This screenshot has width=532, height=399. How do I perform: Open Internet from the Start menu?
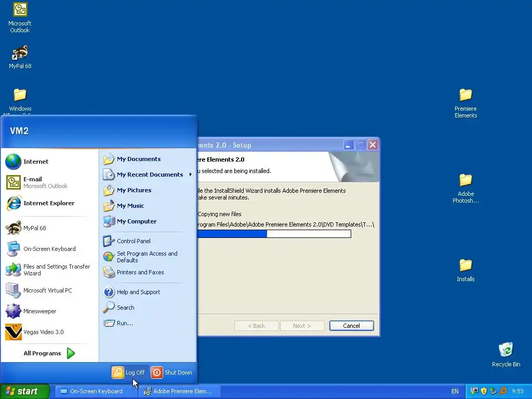click(49, 162)
